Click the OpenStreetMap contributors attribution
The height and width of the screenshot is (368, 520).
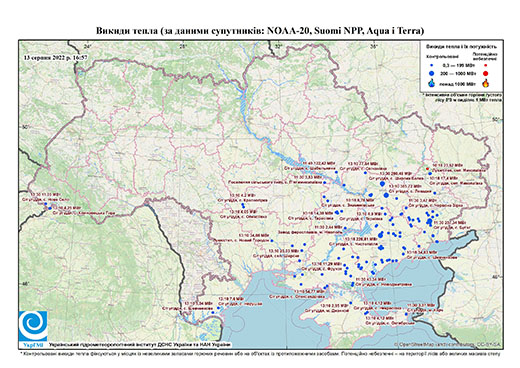448,344
